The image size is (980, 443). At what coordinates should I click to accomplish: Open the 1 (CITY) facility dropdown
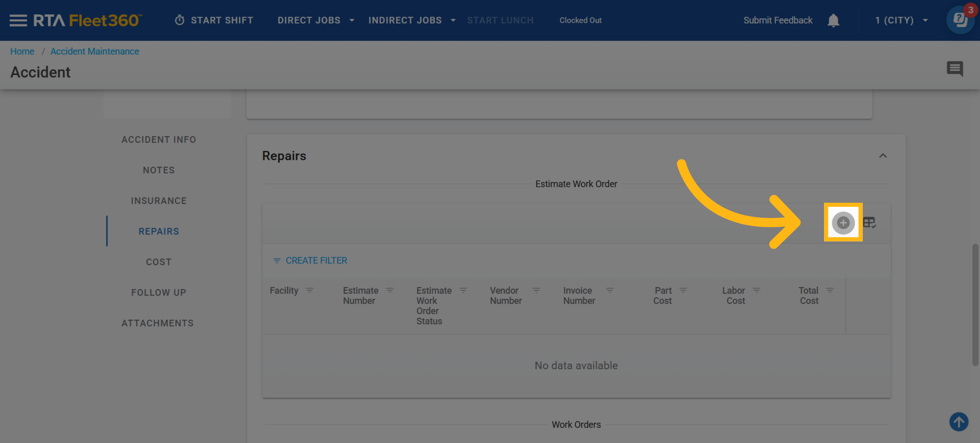point(901,20)
